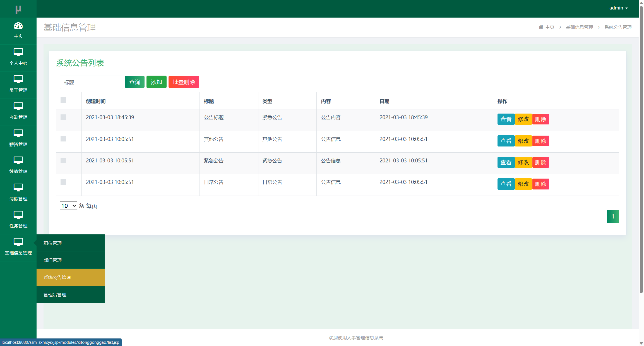
Task: Toggle the select-all checkbox in table header
Action: pyautogui.click(x=63, y=100)
